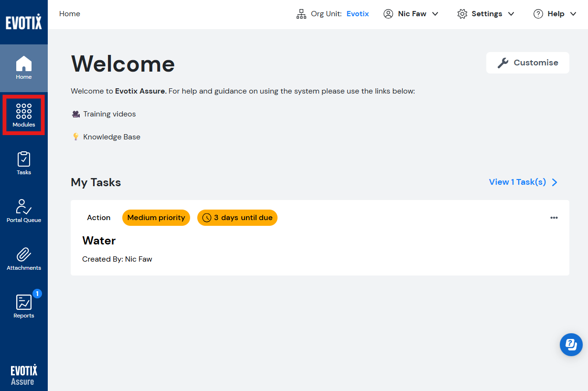This screenshot has width=588, height=391.
Task: Open the Attachments paperclip icon
Action: pos(24,254)
